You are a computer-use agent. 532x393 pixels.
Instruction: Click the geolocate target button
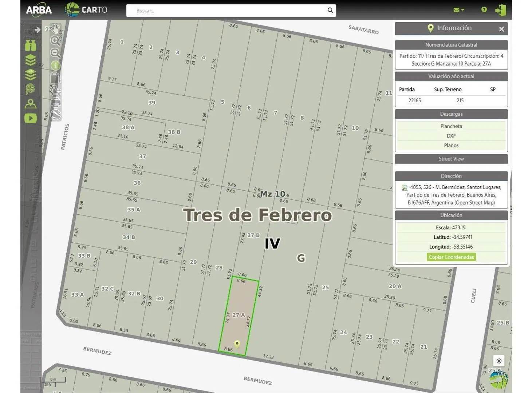tap(499, 361)
